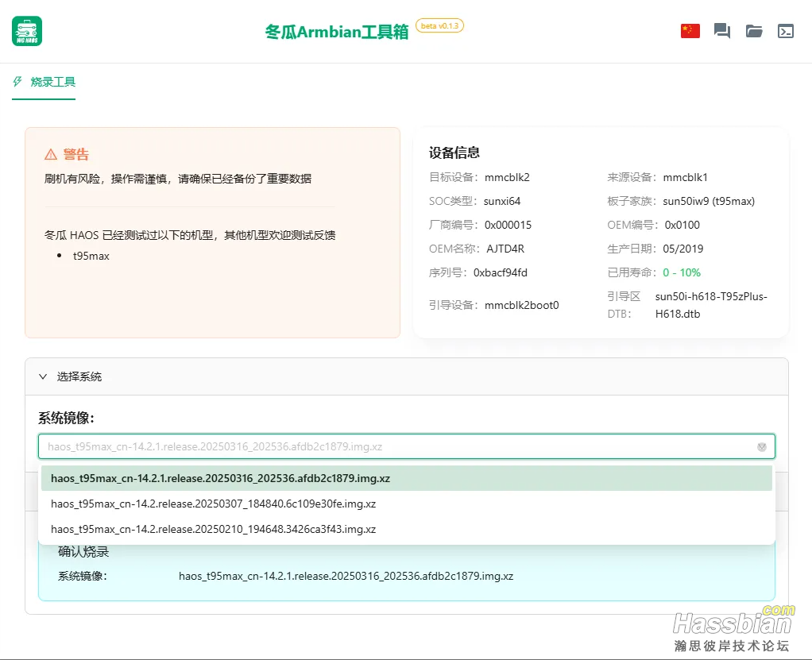Screen dimensions: 812x660
Task: Open the folder icon in header
Action: (754, 31)
